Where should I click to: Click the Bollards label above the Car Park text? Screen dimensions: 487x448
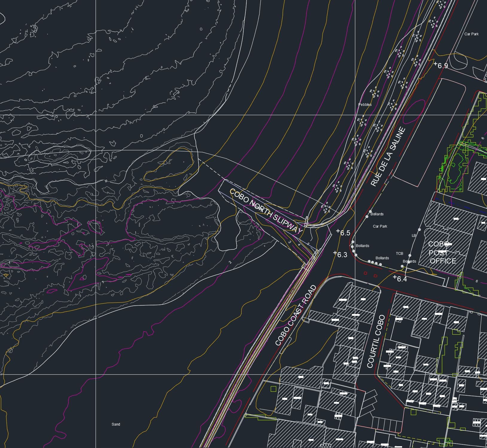377,214
